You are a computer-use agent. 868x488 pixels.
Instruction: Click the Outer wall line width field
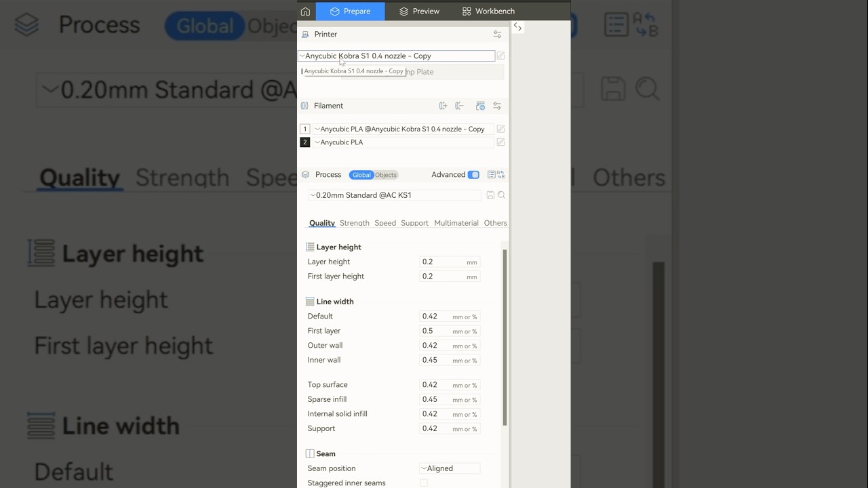(x=450, y=346)
